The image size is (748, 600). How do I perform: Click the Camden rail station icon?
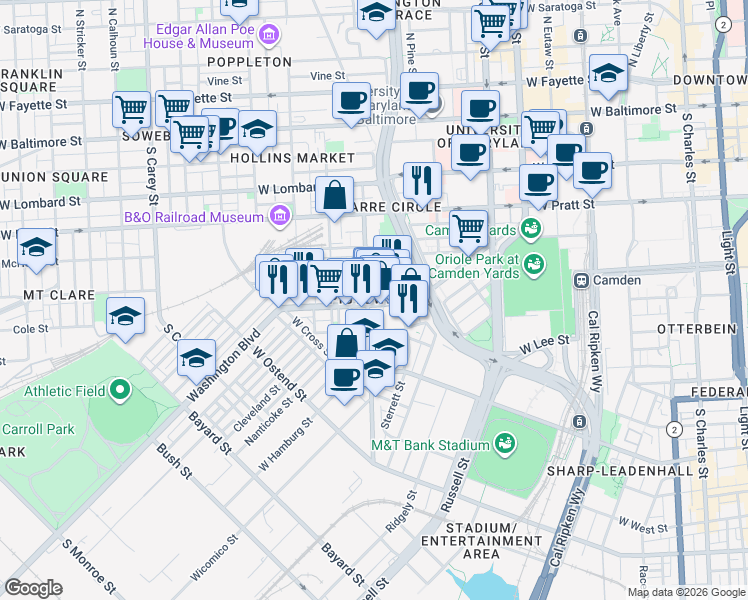pos(581,280)
